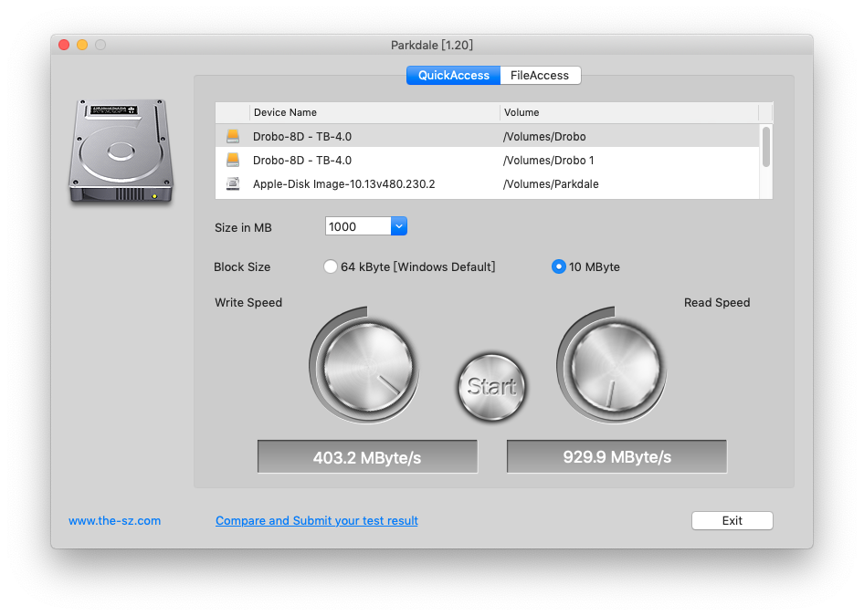Switch to the FileAccess tab
This screenshot has height=616, width=864.
click(540, 76)
